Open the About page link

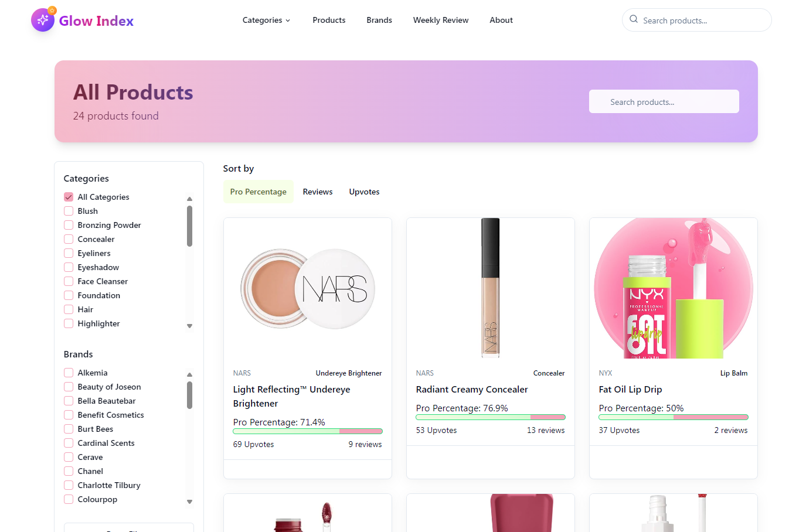point(501,20)
